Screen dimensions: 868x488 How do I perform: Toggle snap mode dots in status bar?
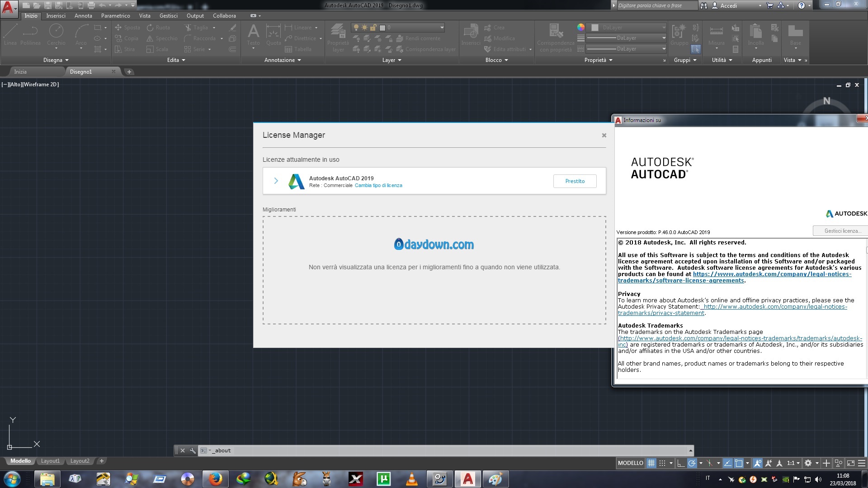tap(662, 463)
